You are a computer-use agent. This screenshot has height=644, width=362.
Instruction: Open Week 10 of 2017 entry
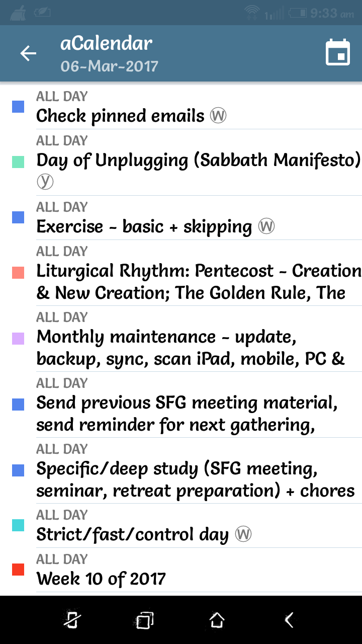101,579
